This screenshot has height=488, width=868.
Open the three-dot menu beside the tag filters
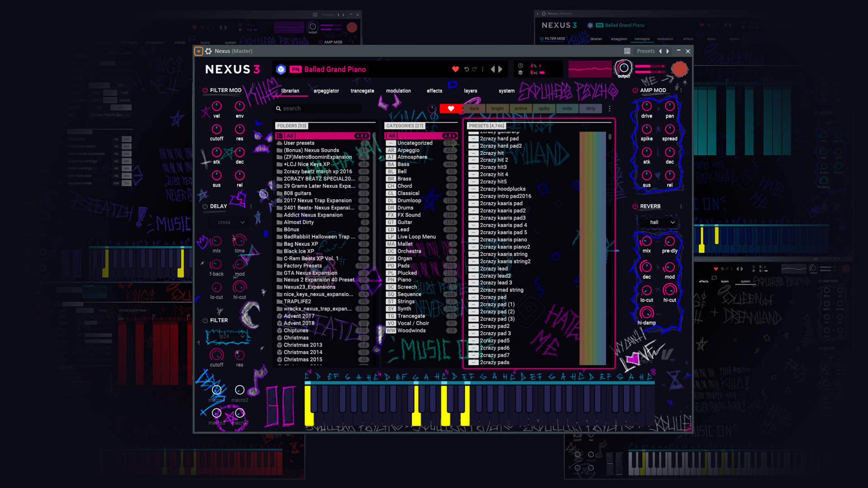609,108
